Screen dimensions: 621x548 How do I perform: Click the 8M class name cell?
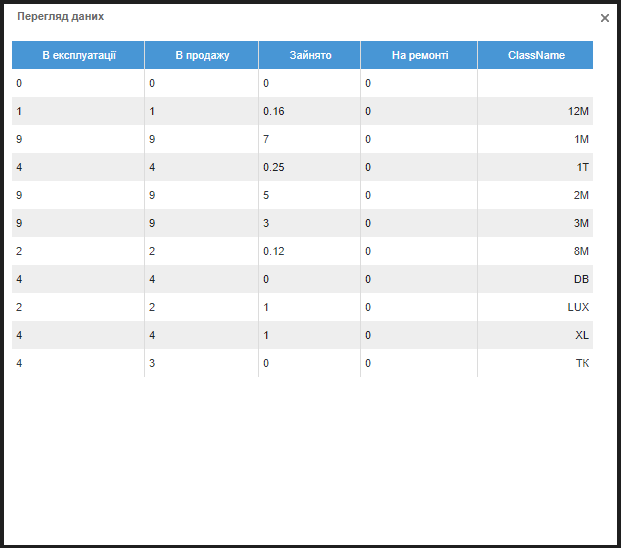(581, 251)
